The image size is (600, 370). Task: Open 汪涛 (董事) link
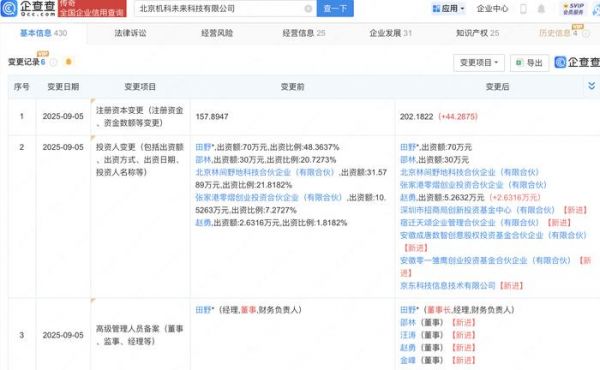[x=408, y=335]
